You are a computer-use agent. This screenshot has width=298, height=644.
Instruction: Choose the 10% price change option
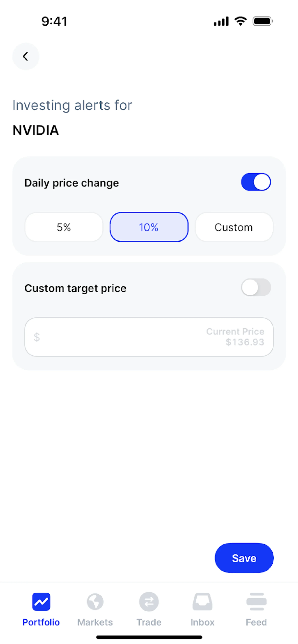click(x=149, y=227)
